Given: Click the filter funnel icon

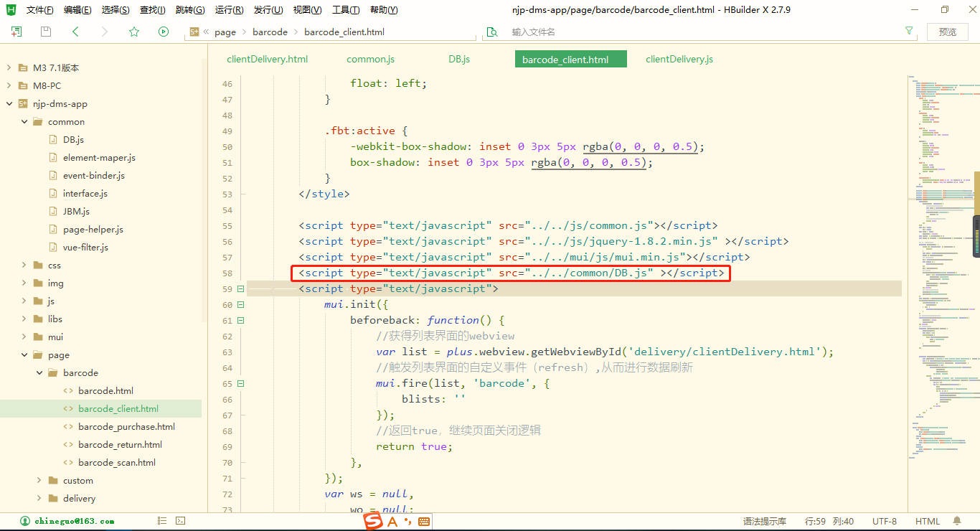Looking at the screenshot, I should tap(909, 31).
